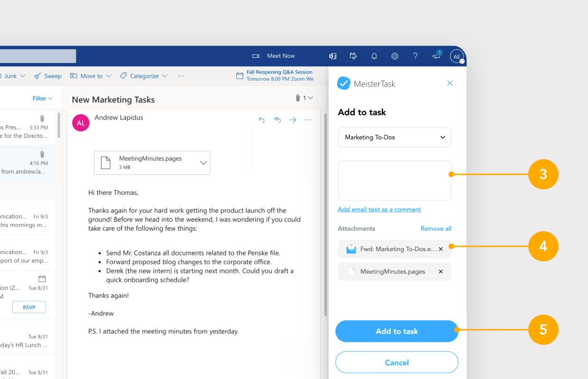Click the Add to task button
Viewport: 588px width, 379px height.
397,331
